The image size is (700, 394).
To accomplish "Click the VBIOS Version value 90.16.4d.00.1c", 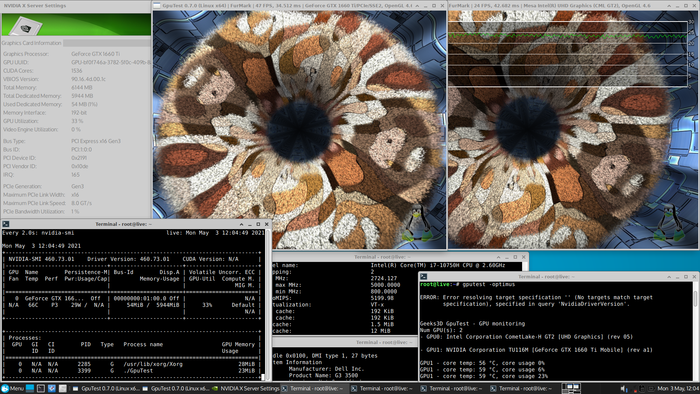I will tap(88, 79).
